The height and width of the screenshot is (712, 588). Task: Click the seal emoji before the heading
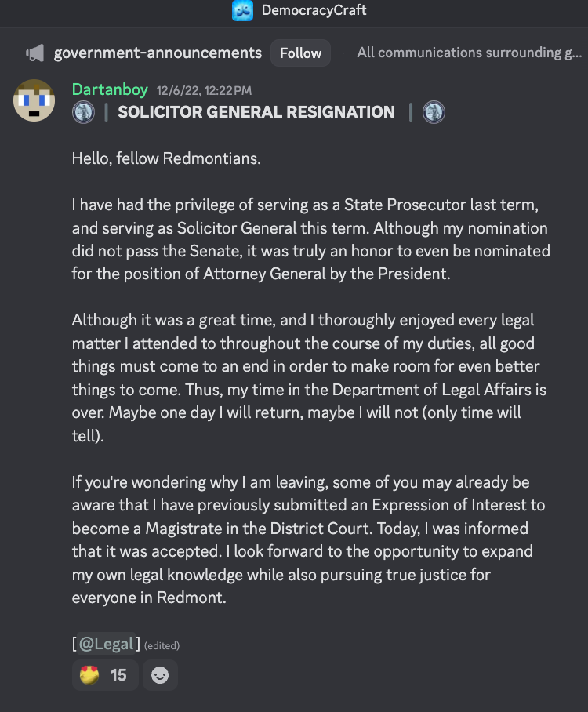84,112
